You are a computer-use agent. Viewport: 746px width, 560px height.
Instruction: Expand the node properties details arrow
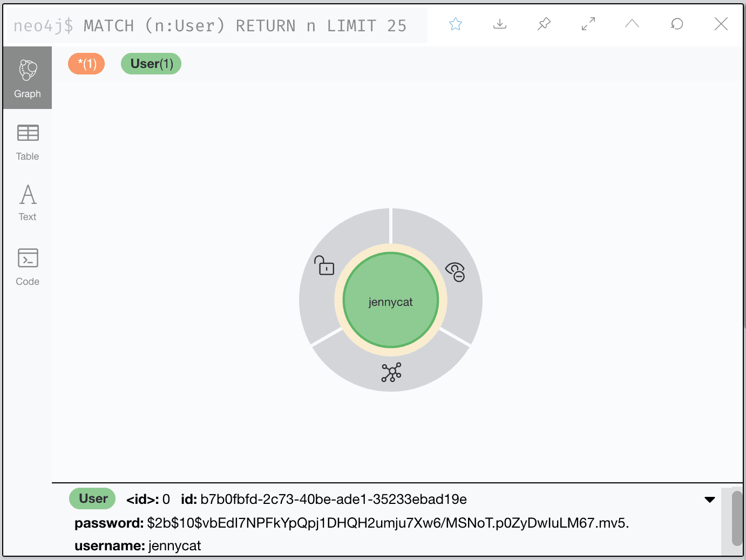[710, 500]
